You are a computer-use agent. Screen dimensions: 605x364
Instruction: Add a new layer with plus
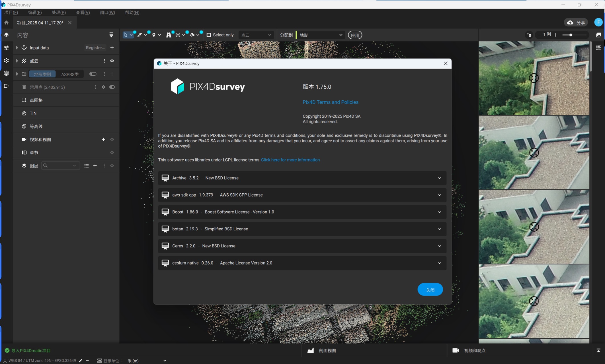coord(95,166)
